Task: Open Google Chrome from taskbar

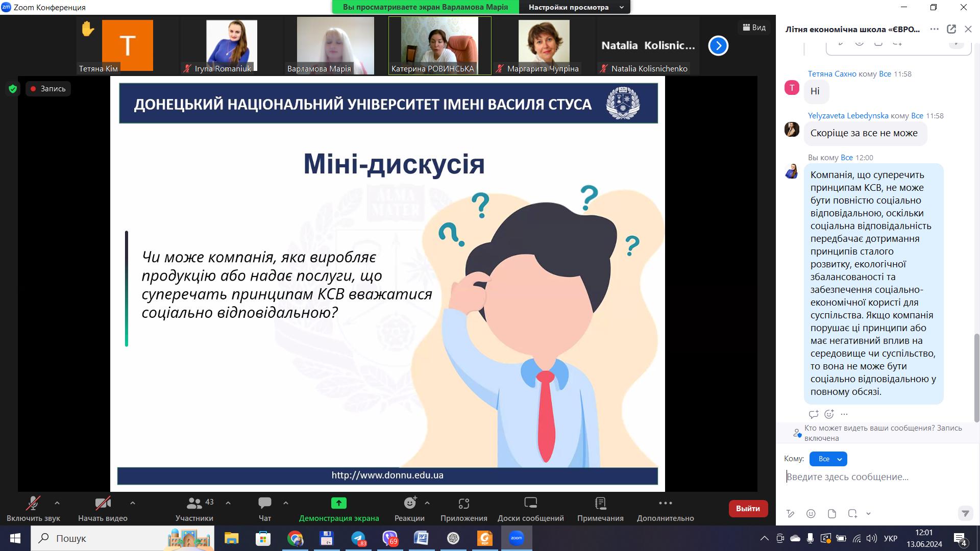Action: [x=295, y=538]
